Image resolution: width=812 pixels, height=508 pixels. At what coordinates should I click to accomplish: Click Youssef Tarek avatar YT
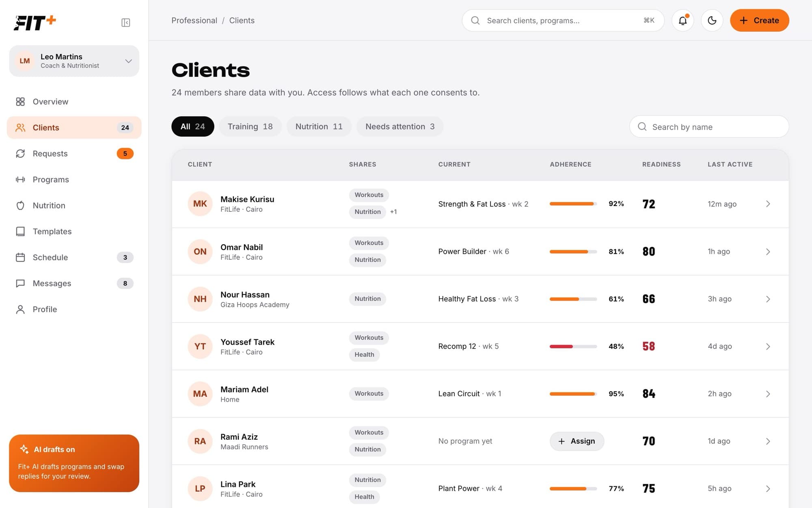coord(200,346)
